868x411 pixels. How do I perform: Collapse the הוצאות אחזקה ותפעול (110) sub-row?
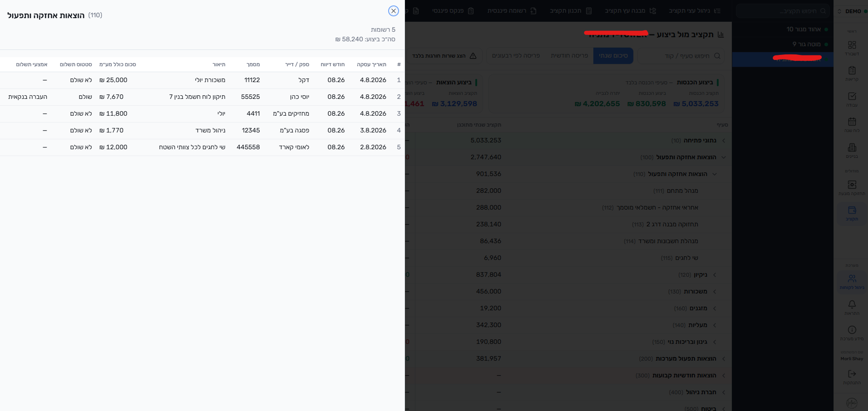(715, 174)
